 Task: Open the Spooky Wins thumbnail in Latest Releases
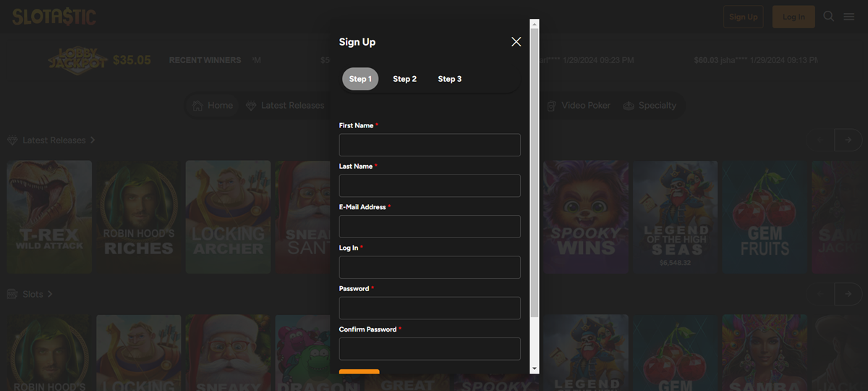pos(584,216)
